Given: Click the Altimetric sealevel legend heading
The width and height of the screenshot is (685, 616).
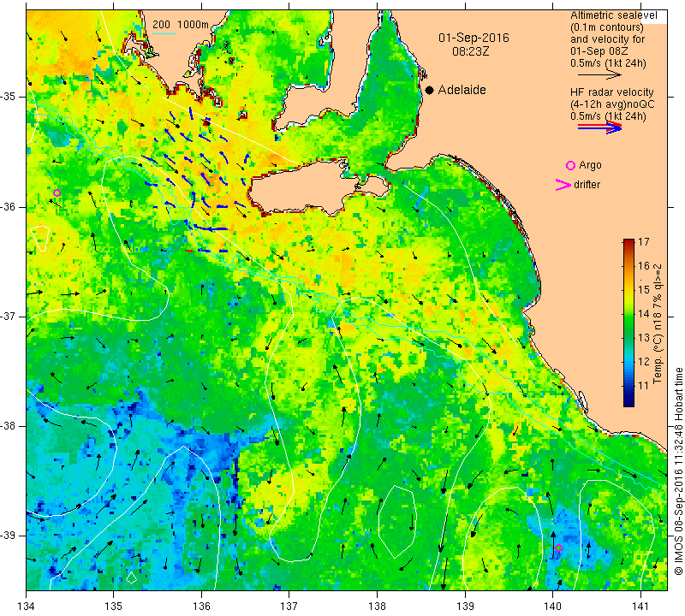Looking at the screenshot, I should [613, 15].
